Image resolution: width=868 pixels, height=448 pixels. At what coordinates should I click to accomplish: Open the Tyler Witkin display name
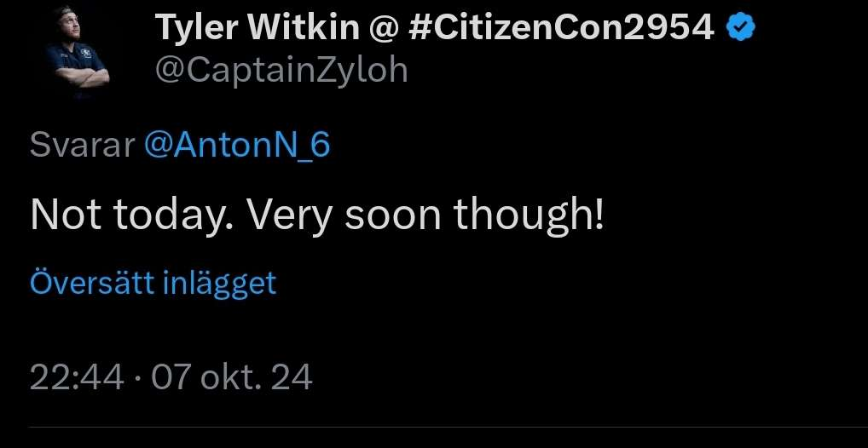257,28
